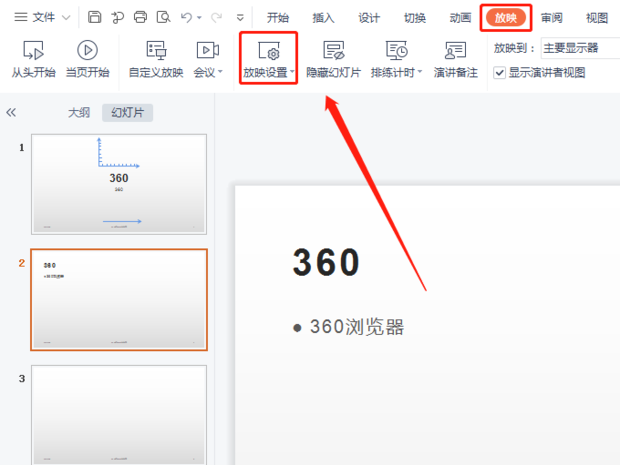
Task: Select the 放映 ribbon tab
Action: pos(506,18)
